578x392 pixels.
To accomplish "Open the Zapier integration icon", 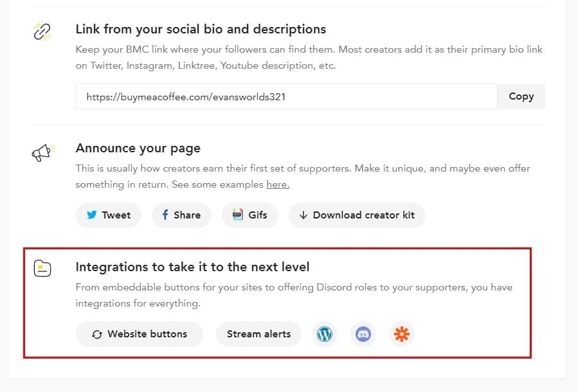I will pyautogui.click(x=401, y=334).
